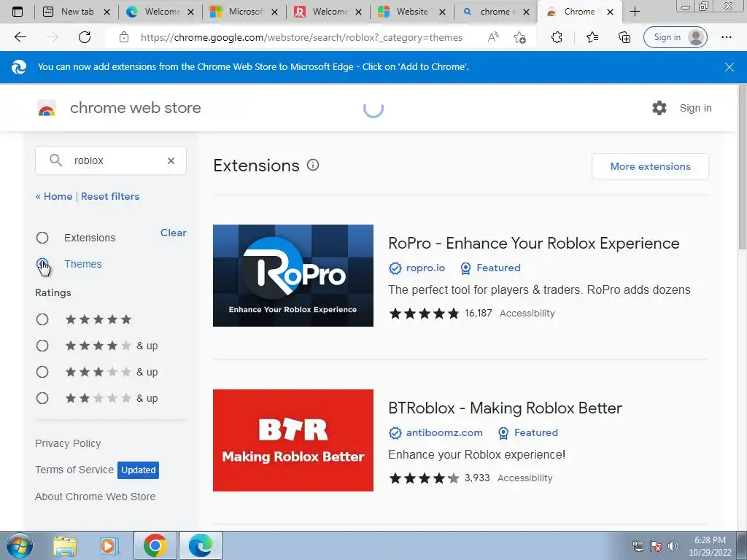Open BTRoblox - Making Roblox Better title

pos(505,408)
